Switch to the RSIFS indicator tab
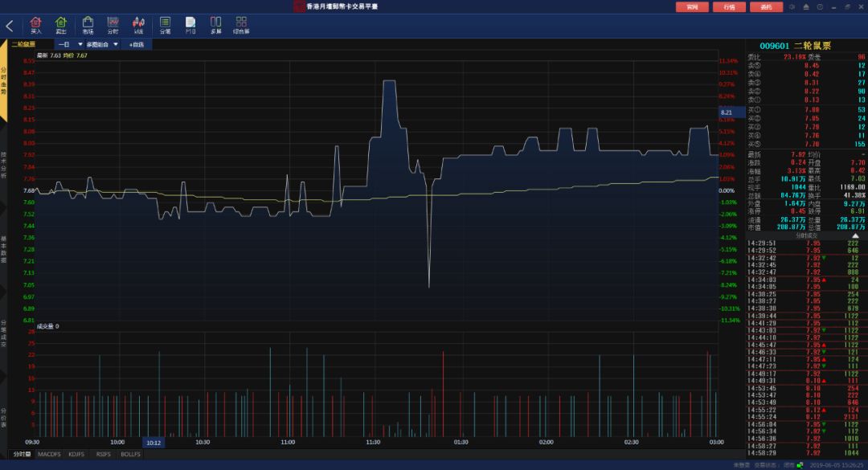 click(x=104, y=454)
